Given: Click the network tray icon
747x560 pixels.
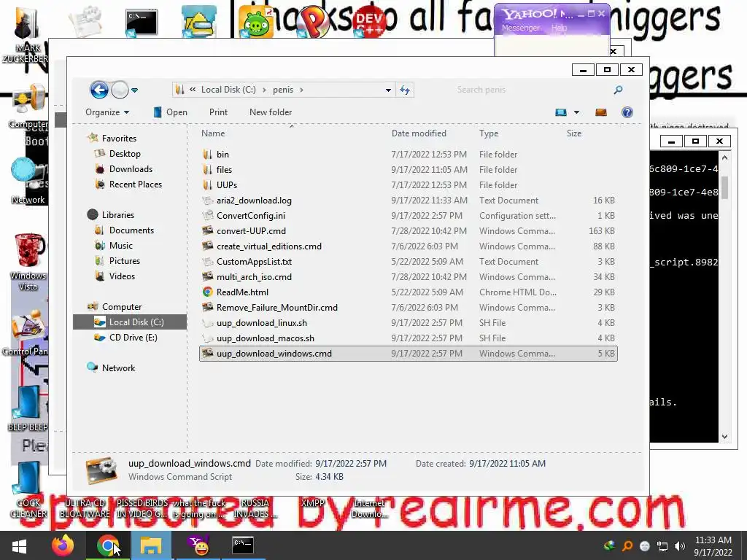Looking at the screenshot, I should (x=662, y=545).
